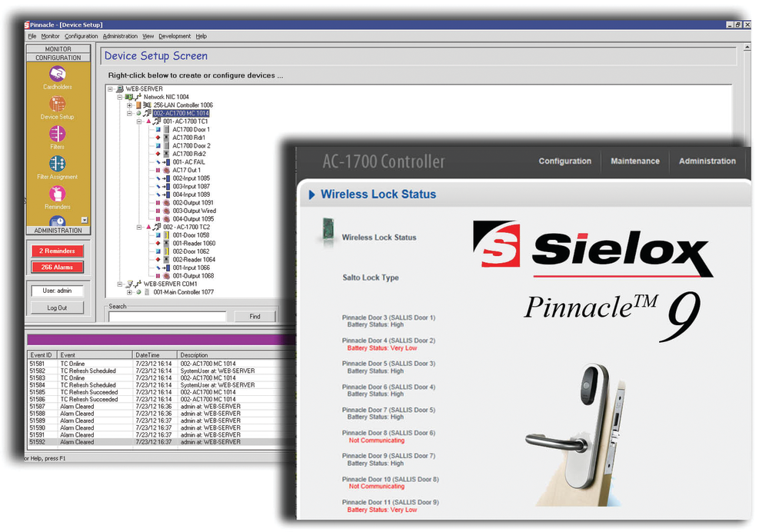Open the Cardholders configuration icon
The width and height of the screenshot is (769, 532).
(x=57, y=74)
